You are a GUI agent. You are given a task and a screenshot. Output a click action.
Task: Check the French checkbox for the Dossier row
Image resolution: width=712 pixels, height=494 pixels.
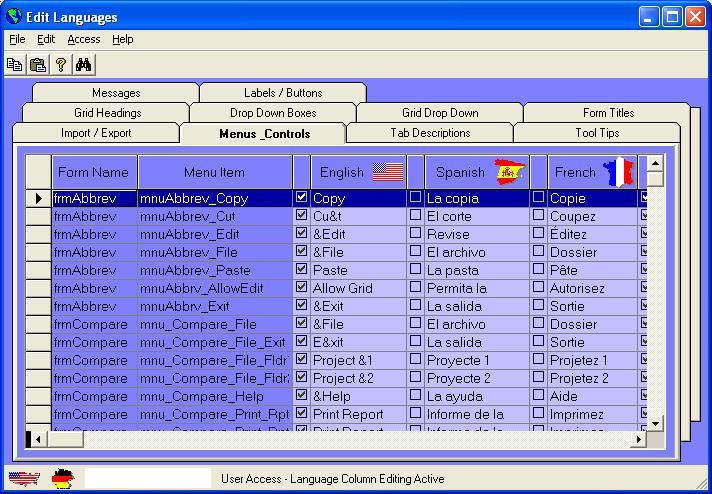[539, 252]
